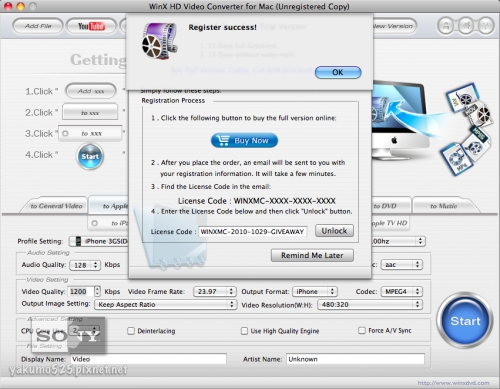Click Remind Me Later button

click(x=312, y=255)
